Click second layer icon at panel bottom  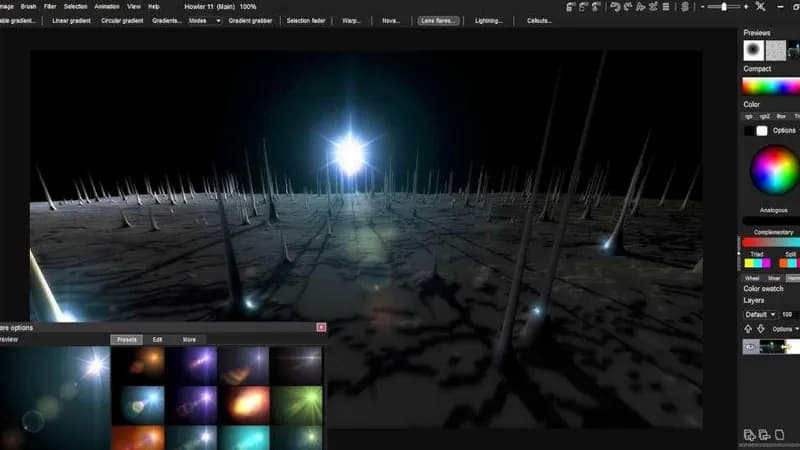(764, 435)
